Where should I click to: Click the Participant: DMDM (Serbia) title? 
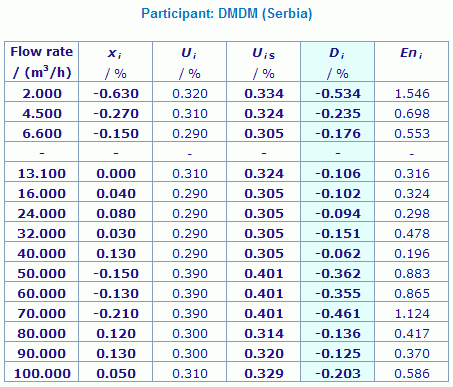[x=227, y=14]
